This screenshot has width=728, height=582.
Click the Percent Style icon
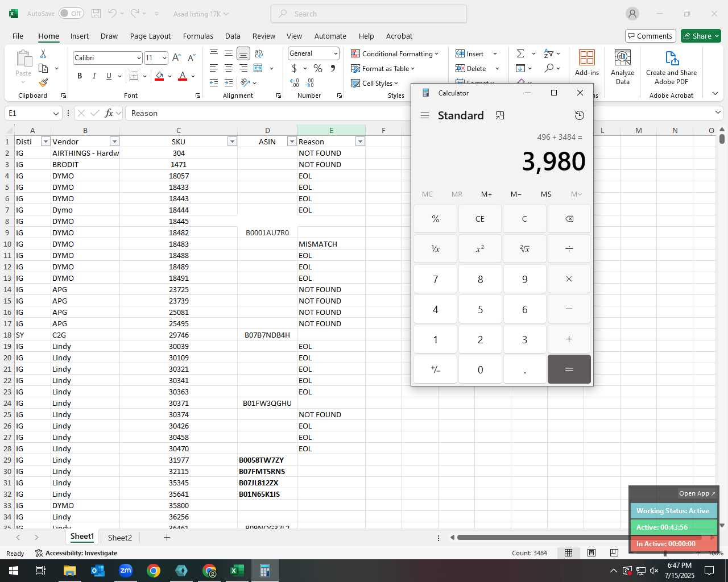(x=318, y=68)
